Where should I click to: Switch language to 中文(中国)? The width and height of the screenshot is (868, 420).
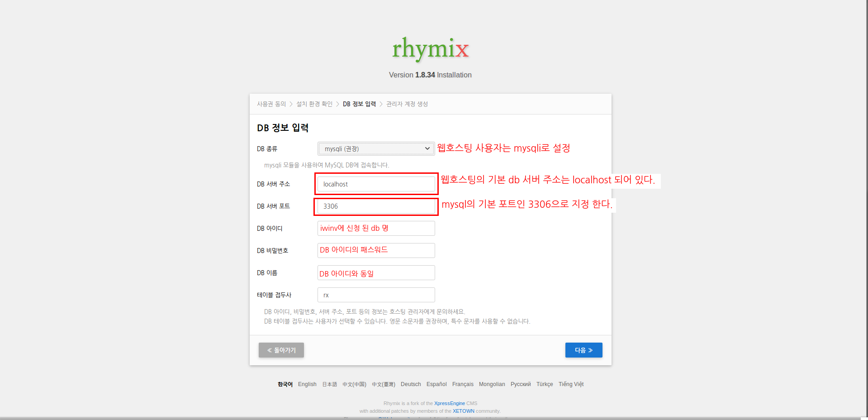[x=354, y=384]
